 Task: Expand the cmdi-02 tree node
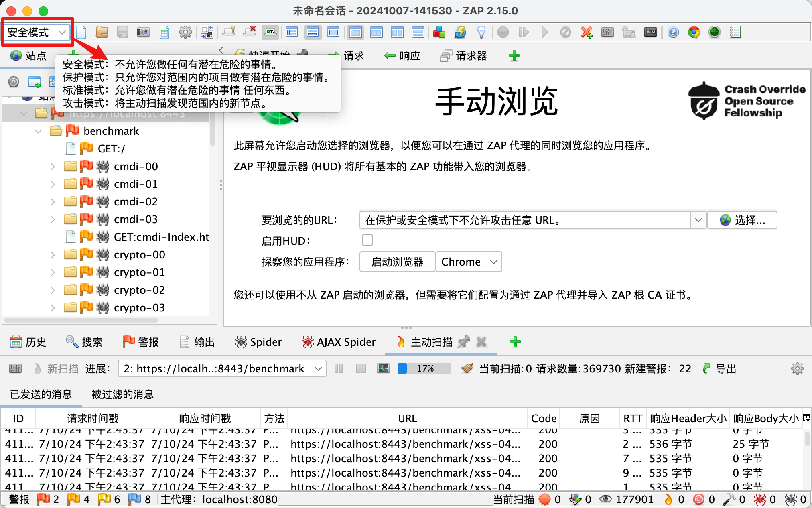coord(53,202)
